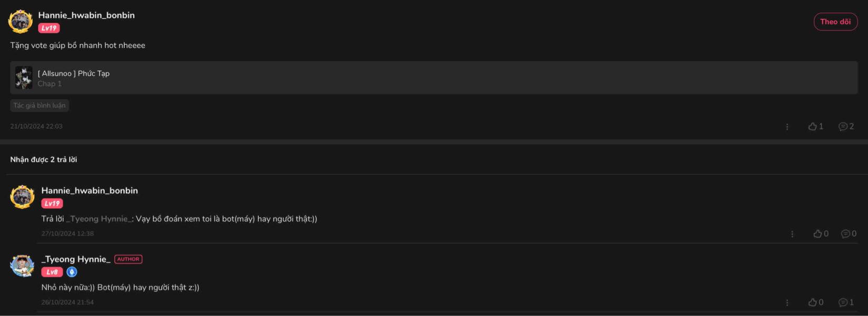
Task: Like _Tyeong Hynnie_'s comment
Action: click(815, 302)
